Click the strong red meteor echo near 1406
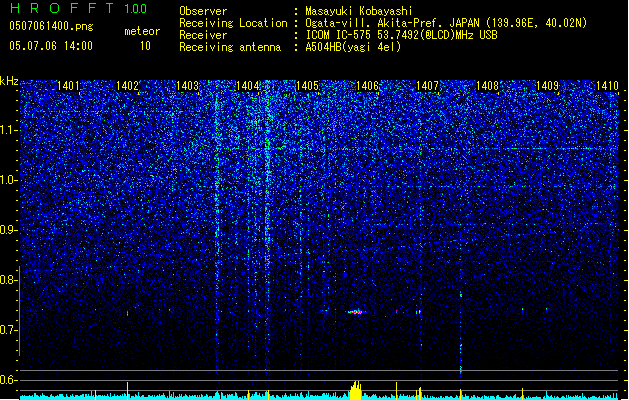629x400 pixels. point(356,312)
